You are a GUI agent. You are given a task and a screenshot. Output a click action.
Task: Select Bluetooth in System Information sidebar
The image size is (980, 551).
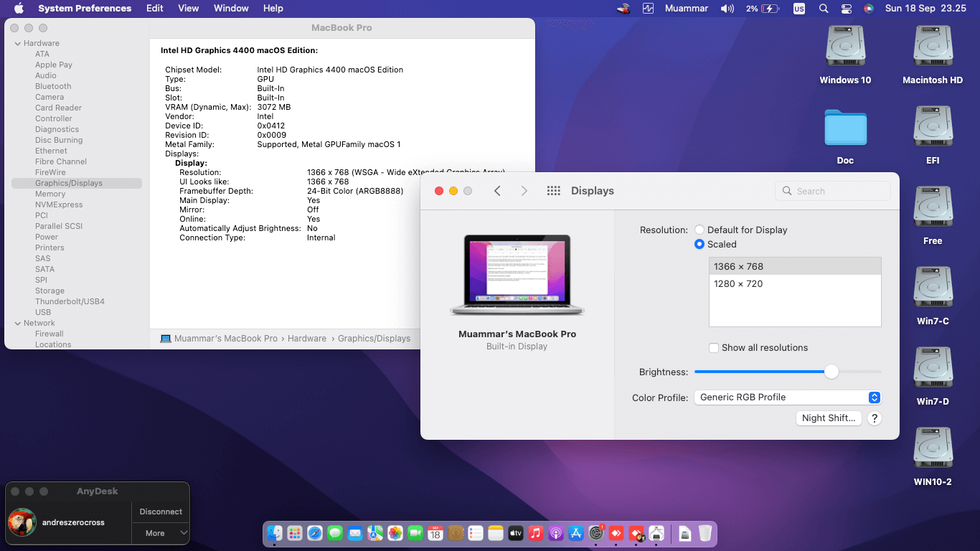[53, 86]
